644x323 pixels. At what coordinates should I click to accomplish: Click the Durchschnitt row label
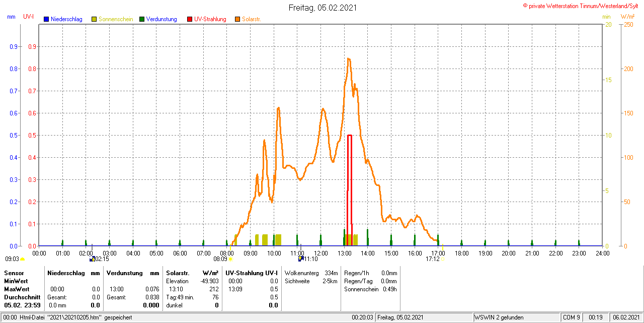tap(22, 297)
